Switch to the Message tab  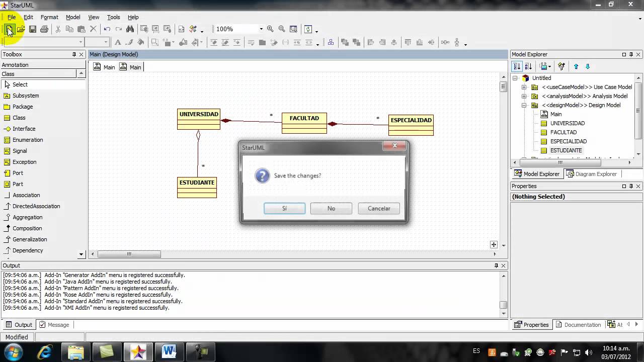coord(54,325)
